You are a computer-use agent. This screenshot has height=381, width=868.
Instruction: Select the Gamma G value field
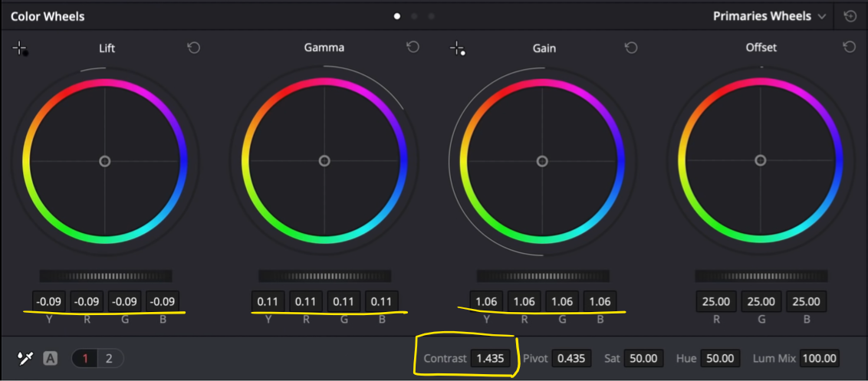[344, 302]
